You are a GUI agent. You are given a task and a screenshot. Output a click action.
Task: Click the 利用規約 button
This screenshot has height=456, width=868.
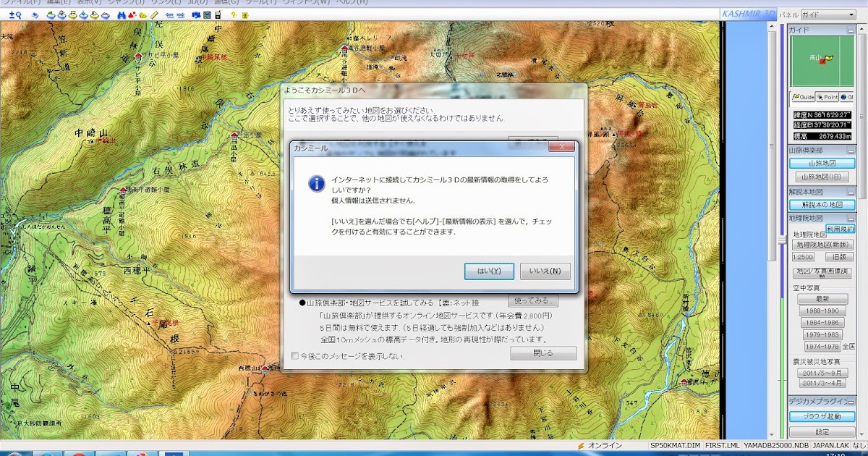(840, 228)
